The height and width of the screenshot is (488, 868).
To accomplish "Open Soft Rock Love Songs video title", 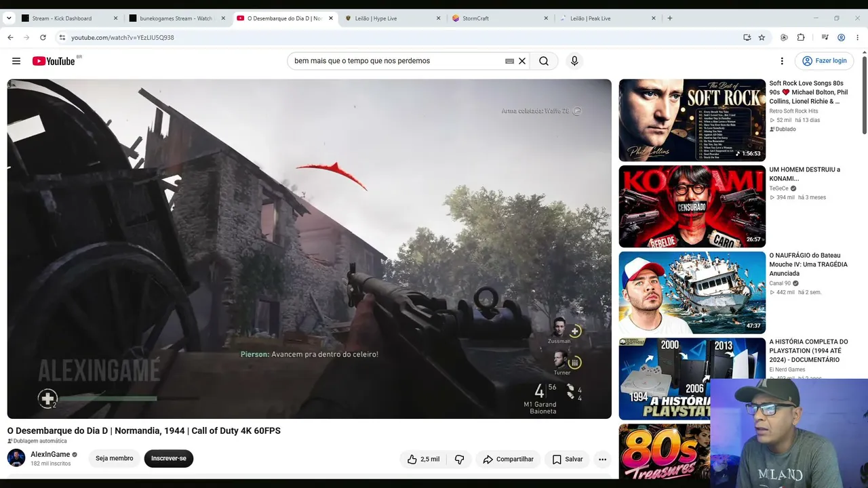I will (808, 92).
